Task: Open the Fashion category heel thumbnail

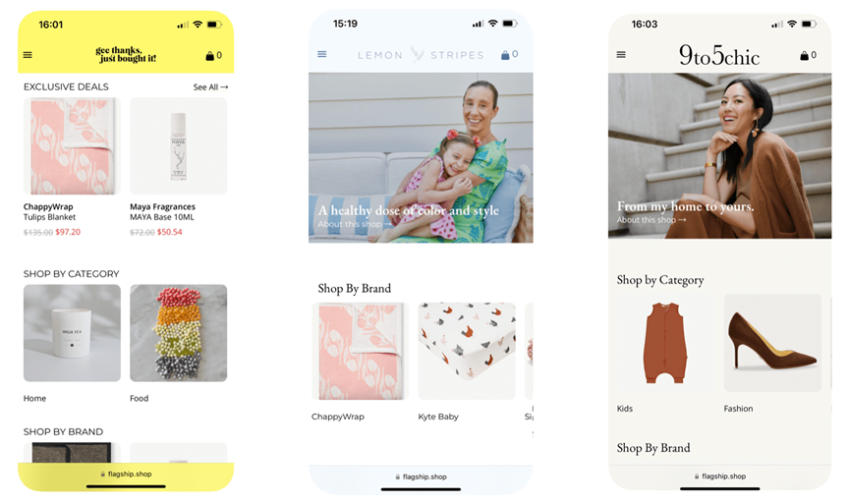Action: click(x=772, y=343)
